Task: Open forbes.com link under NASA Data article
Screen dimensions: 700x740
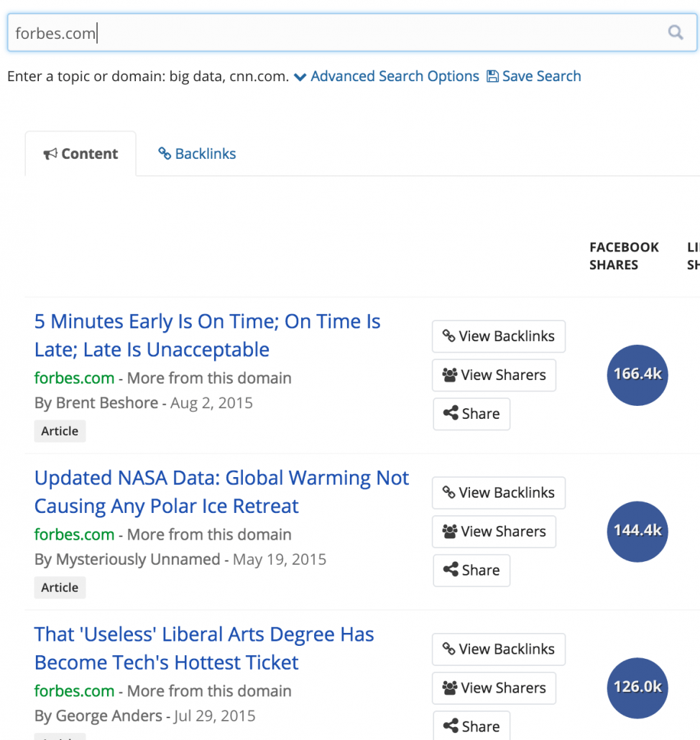Action: click(x=74, y=535)
